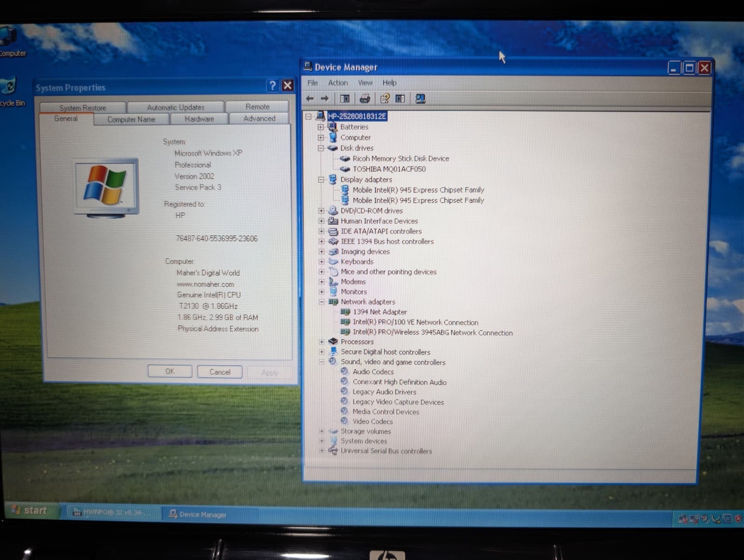This screenshot has height=560, width=744.
Task: Click the Back arrow in Device Manager toolbar
Action: tap(310, 99)
